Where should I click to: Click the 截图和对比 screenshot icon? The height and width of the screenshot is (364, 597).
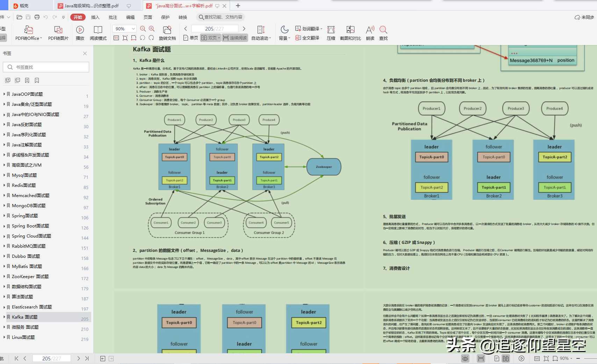point(350,30)
